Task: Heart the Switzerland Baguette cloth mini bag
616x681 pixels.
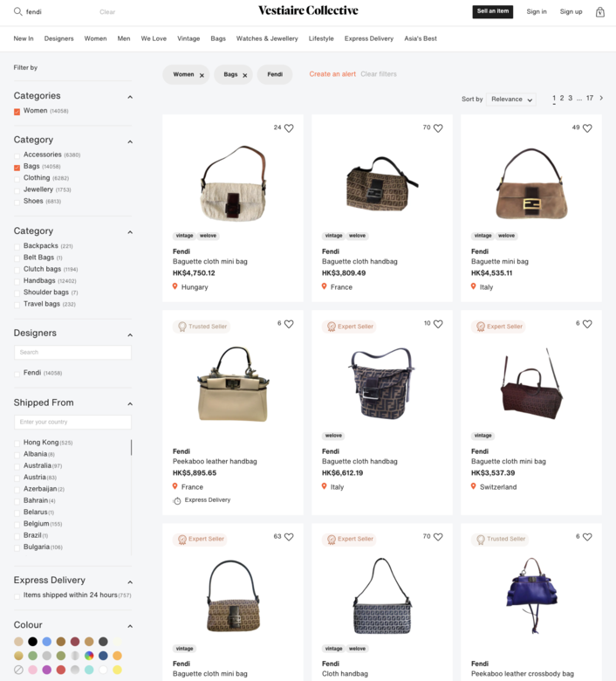Action: point(587,324)
